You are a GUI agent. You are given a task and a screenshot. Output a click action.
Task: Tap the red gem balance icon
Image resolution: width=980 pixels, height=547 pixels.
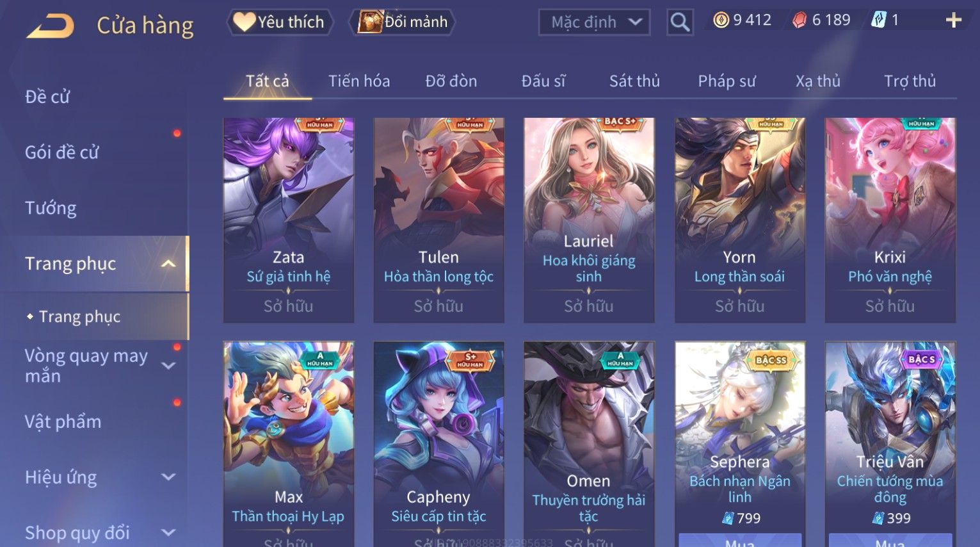click(799, 20)
